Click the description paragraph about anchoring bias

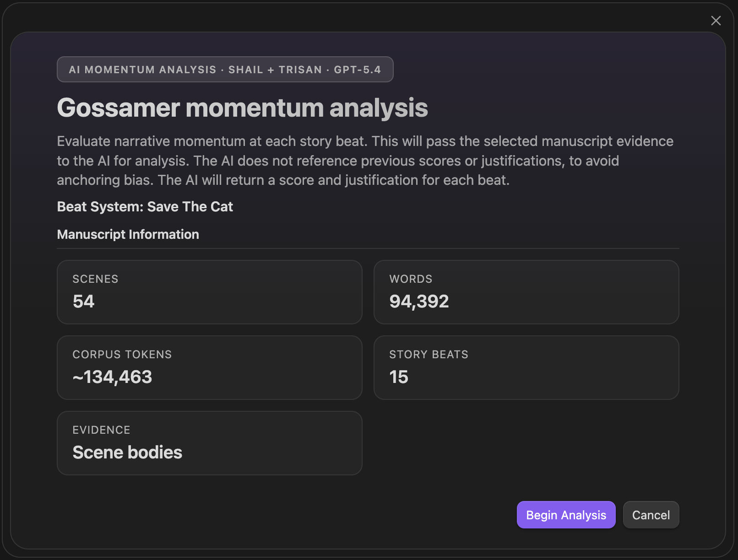[x=365, y=161]
